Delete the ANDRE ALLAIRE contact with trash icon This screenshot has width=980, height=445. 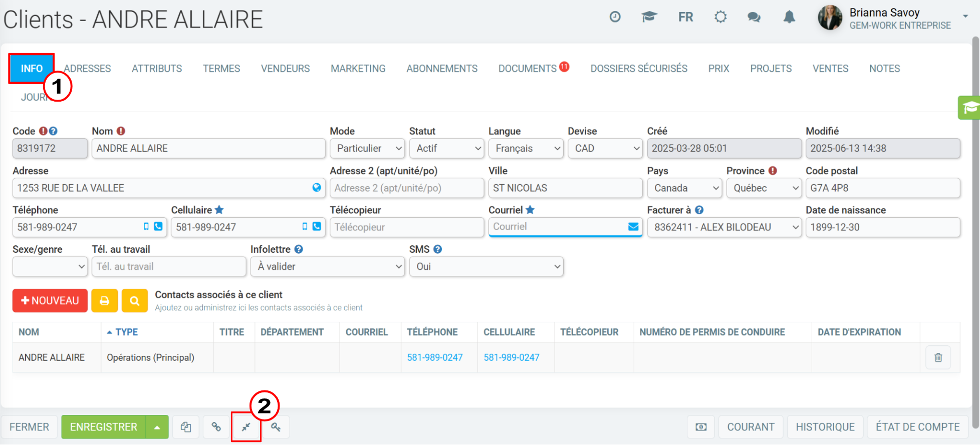click(x=938, y=357)
